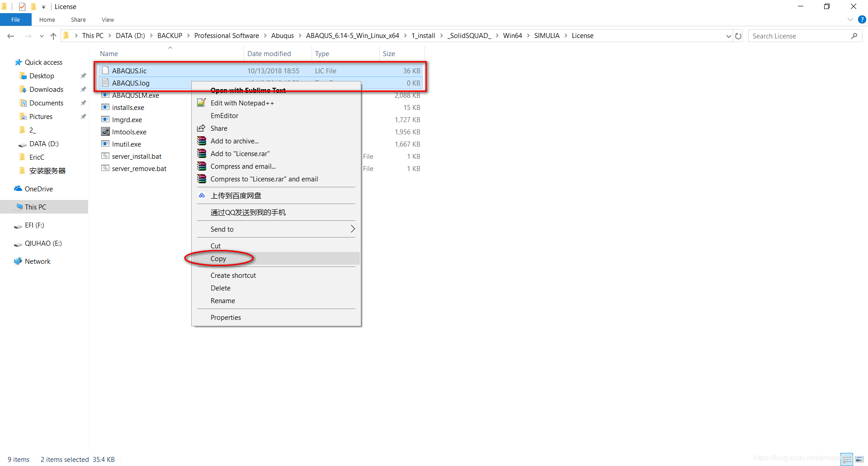Choose Rename in the context menu
Image resolution: width=868 pixels, height=466 pixels.
276,301
